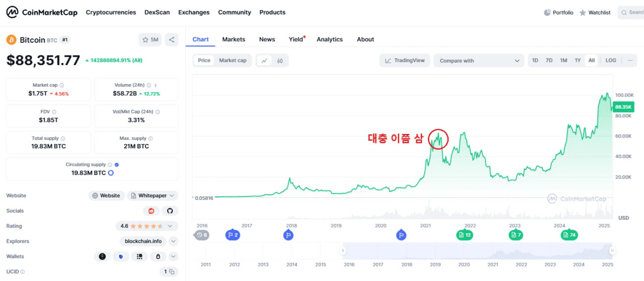Viewport: 644px width, 281px height.
Task: Switch to the Markets tab
Action: [233, 39]
